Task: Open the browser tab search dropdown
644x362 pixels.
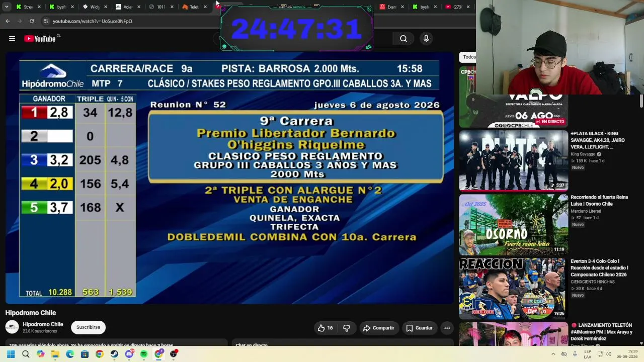Action: coord(6,7)
